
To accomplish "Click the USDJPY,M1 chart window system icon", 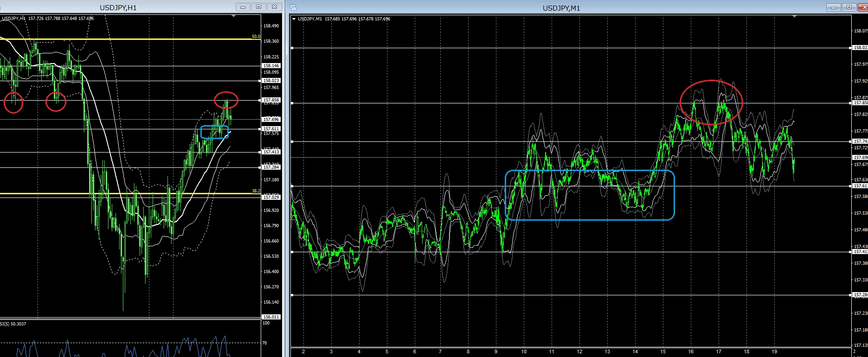I will (293, 7).
